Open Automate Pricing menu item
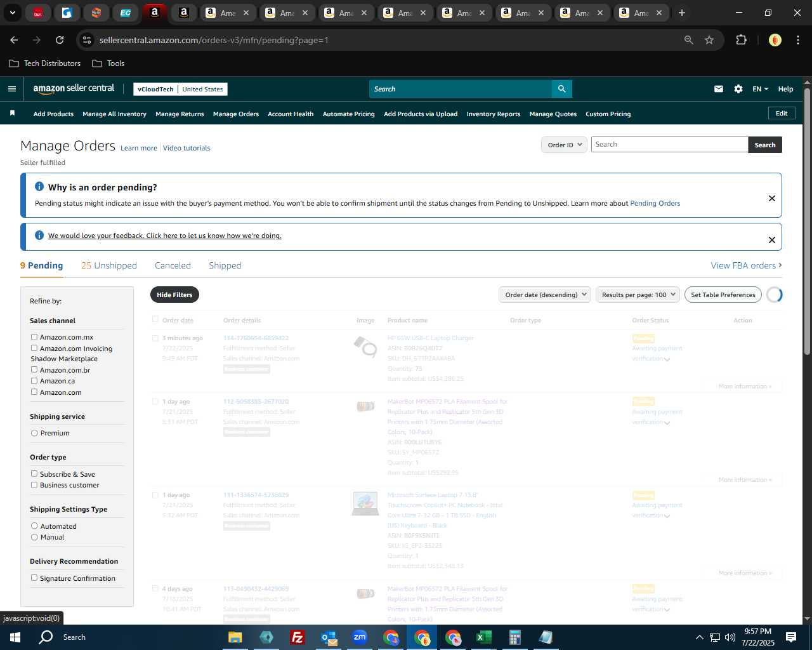 pos(349,114)
